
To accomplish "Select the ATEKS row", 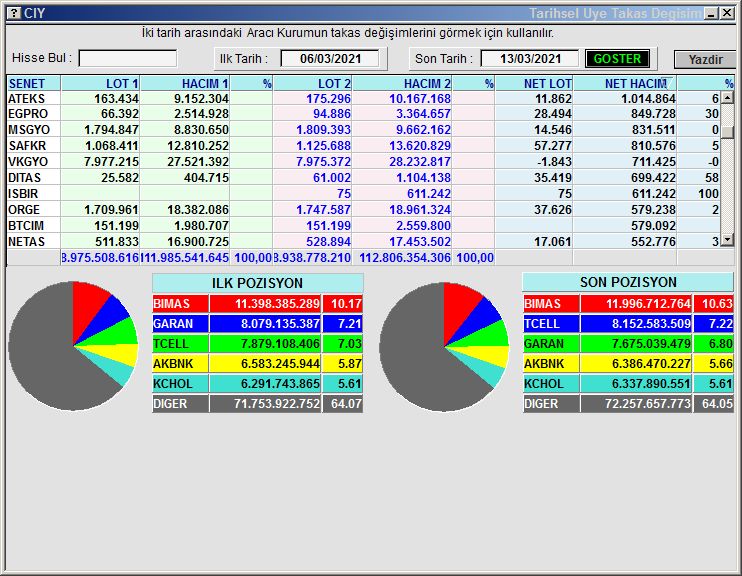I will click(363, 98).
